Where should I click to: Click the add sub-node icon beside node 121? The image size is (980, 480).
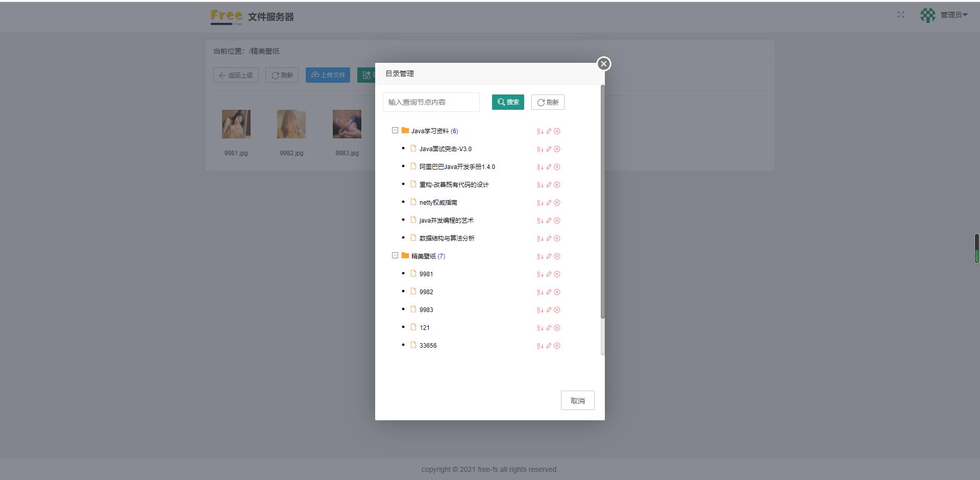coord(541,328)
